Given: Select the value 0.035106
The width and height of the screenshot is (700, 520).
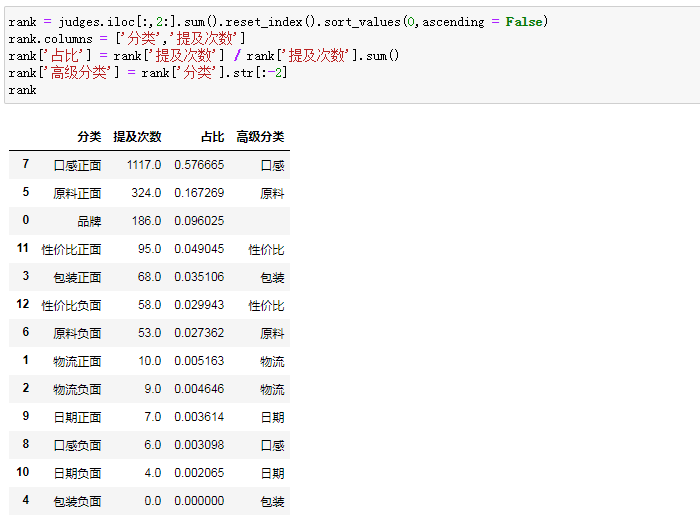Looking at the screenshot, I should [199, 277].
